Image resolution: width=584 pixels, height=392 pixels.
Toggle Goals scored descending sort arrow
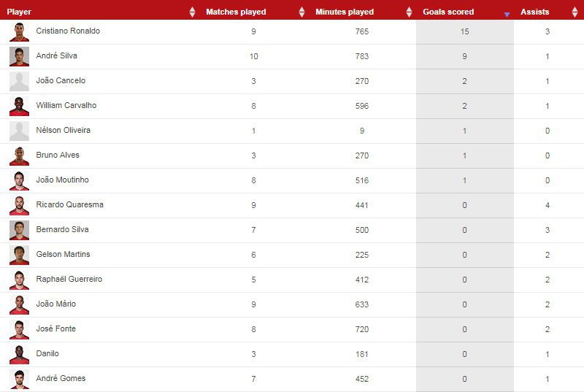coord(507,14)
